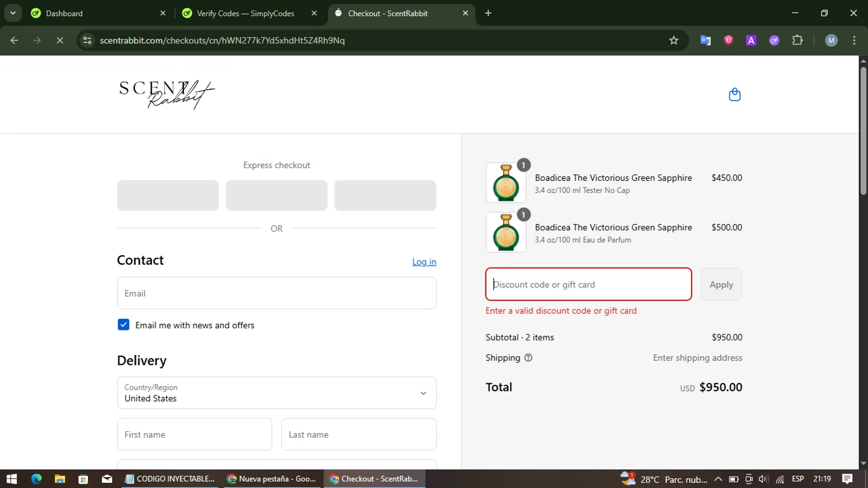The width and height of the screenshot is (868, 488).
Task: Open the browser Extensions puzzle icon
Action: [797, 41]
